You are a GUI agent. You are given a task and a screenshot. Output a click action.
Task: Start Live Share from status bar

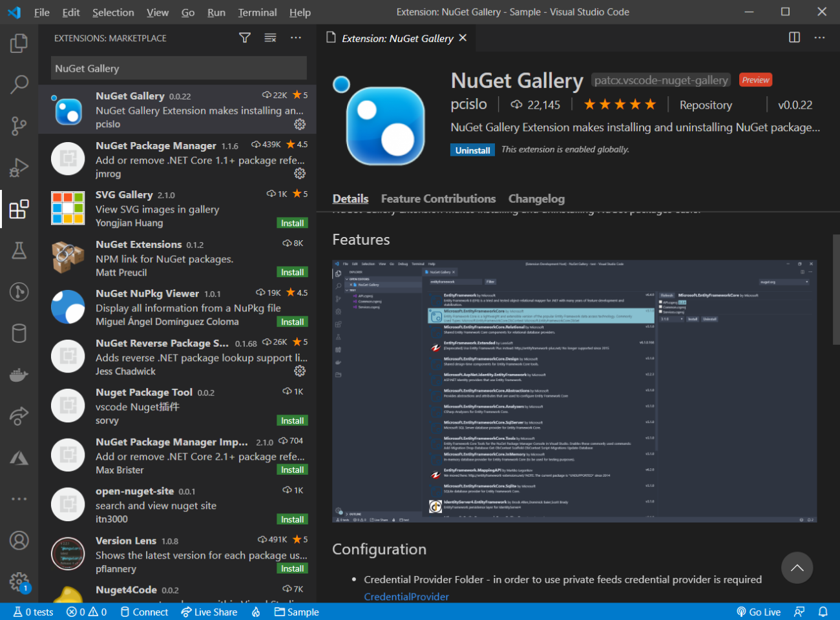coord(209,612)
